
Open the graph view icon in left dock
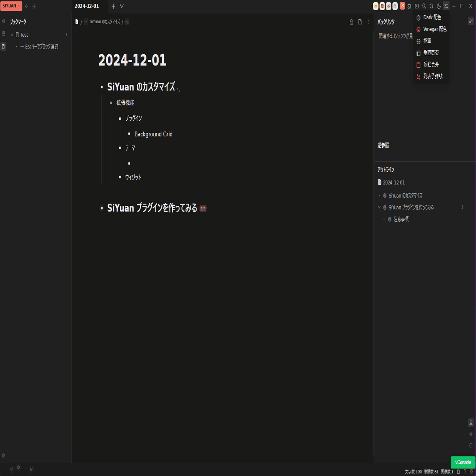tap(3, 21)
